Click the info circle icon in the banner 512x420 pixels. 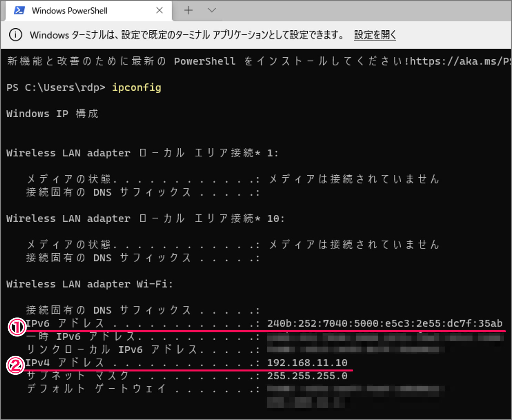coord(16,35)
